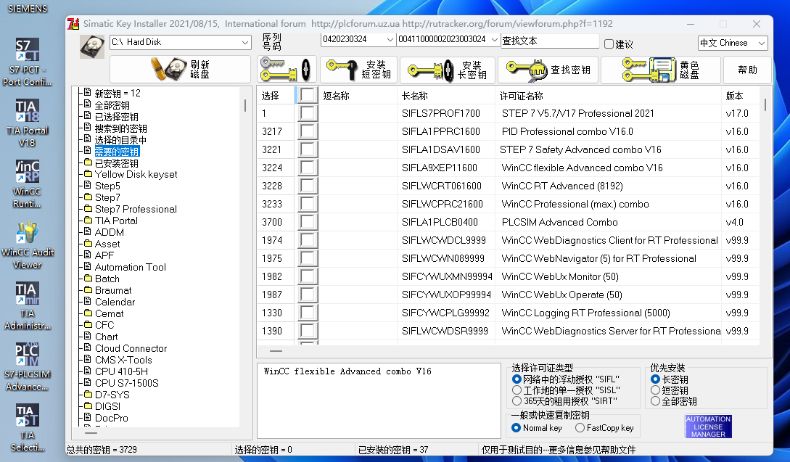Image resolution: width=790 pixels, height=462 pixels.
Task: Open S7-PLCSIM Advanced desktop shortcut
Action: point(27,368)
